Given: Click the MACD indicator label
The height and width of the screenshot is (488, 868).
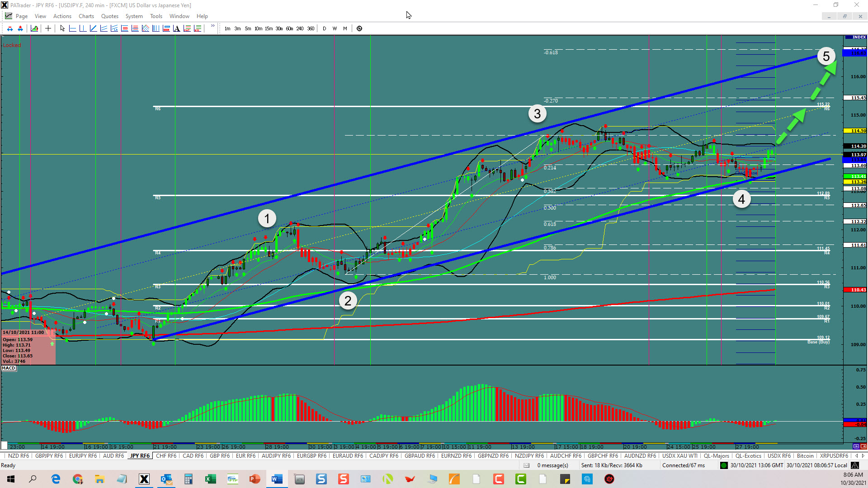Looking at the screenshot, I should pyautogui.click(x=9, y=368).
